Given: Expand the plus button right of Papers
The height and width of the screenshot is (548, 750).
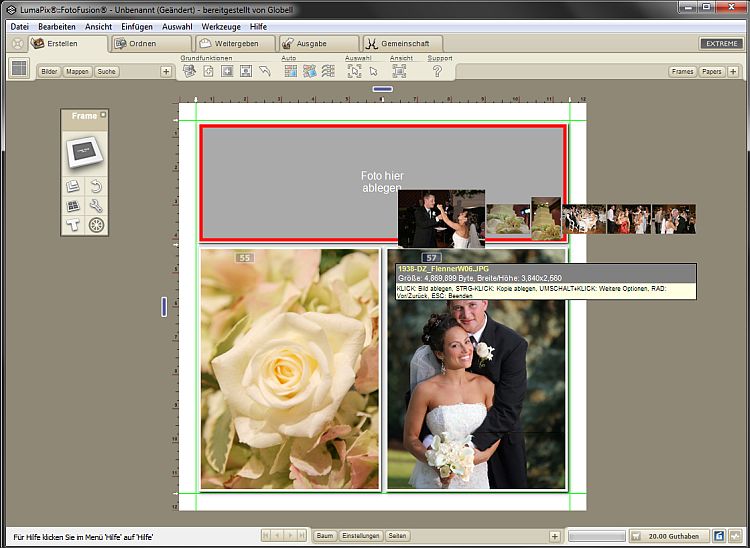Looking at the screenshot, I should (735, 71).
